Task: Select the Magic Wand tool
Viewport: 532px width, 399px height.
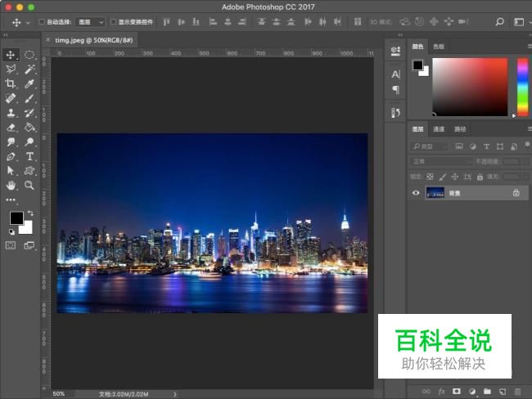Action: (x=29, y=69)
